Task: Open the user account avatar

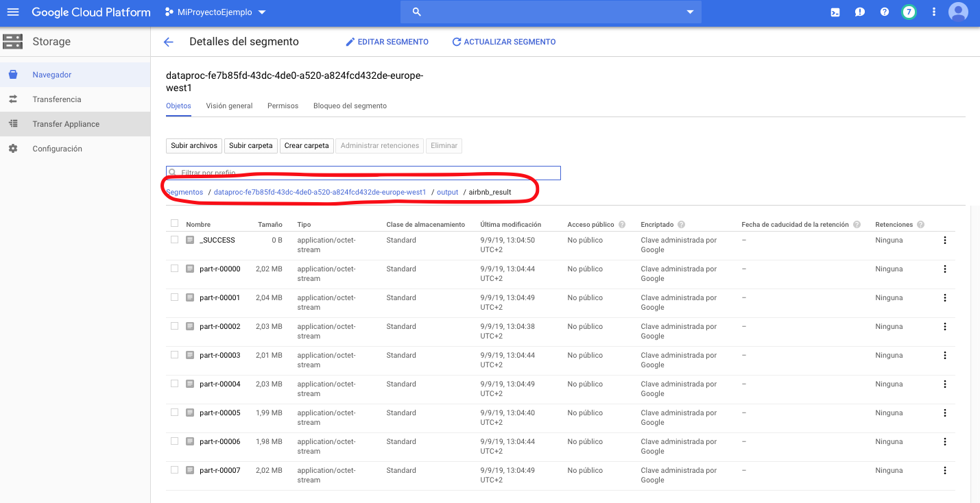Action: click(x=958, y=12)
